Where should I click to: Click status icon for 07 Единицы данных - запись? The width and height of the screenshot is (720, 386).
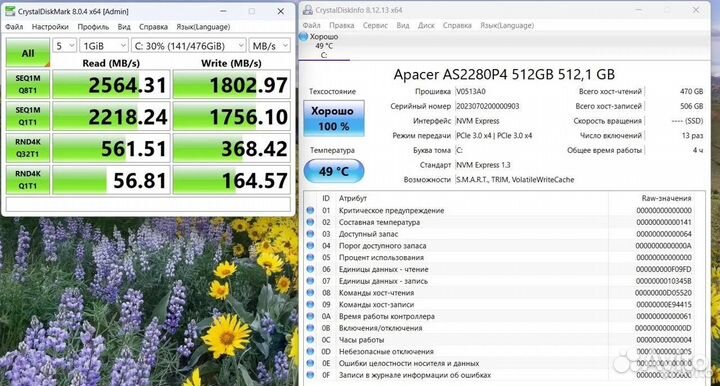pyautogui.click(x=310, y=281)
